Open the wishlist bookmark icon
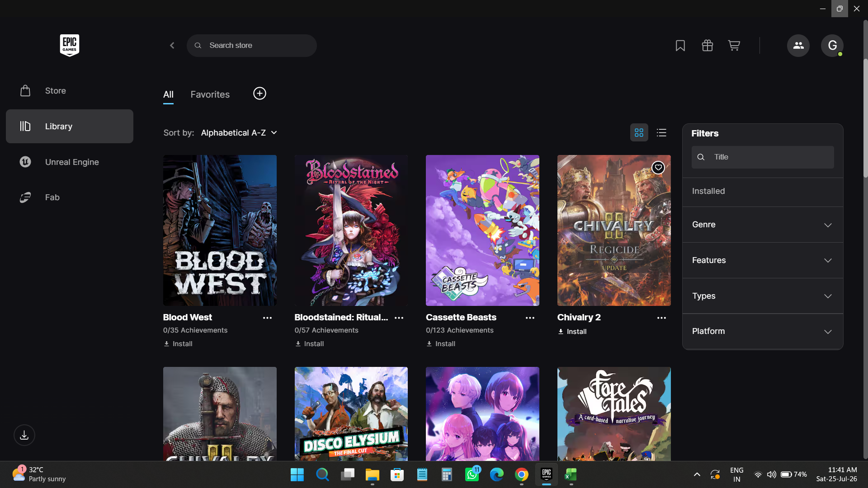The image size is (868, 488). point(680,46)
